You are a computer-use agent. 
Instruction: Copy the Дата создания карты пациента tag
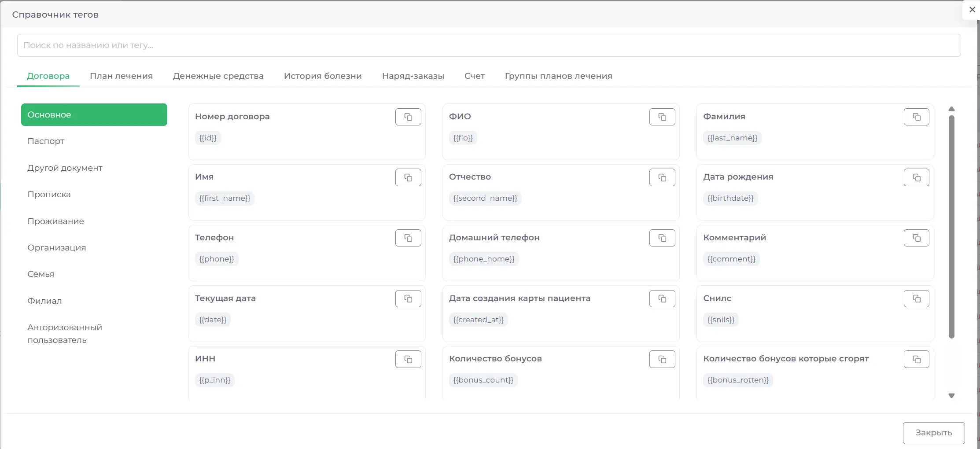coord(662,299)
